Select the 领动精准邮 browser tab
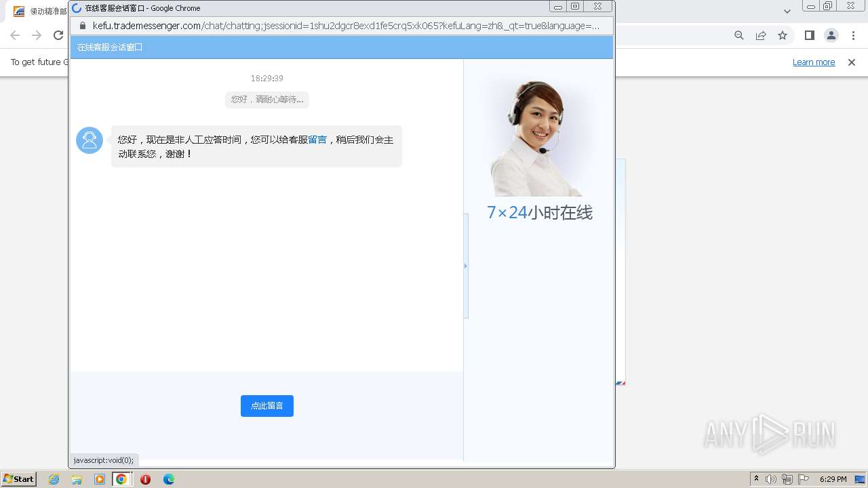868x488 pixels. (41, 12)
